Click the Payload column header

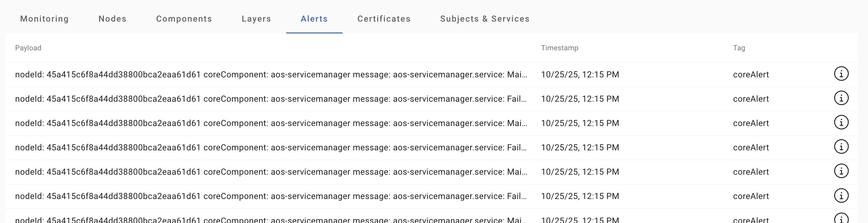(x=28, y=48)
